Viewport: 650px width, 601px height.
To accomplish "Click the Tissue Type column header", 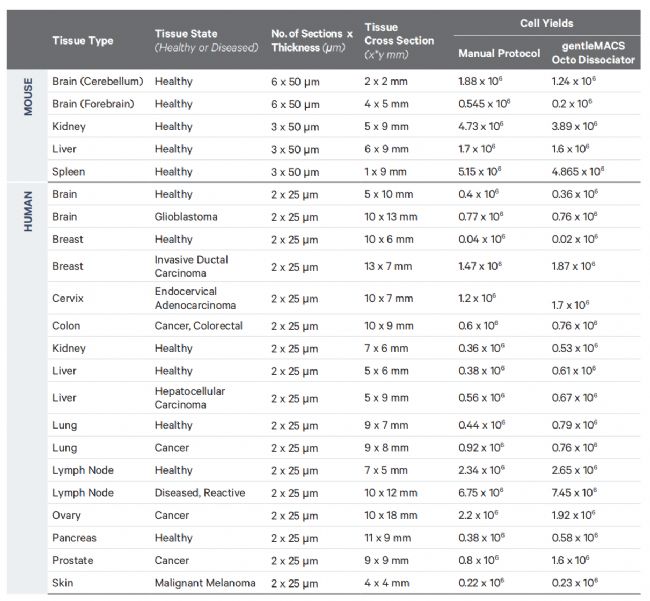I will 82,41.
